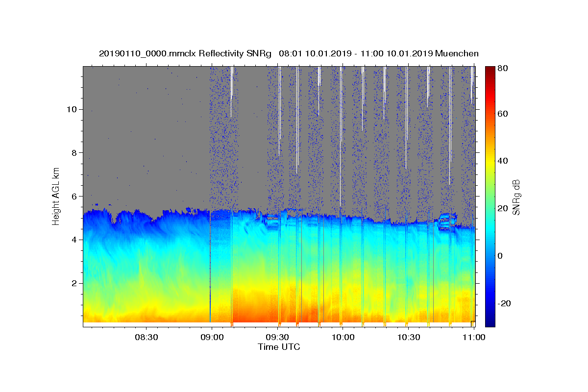The width and height of the screenshot is (588, 392).
Task: Click the 'Muenchen' location label in title
Action: (x=457, y=53)
